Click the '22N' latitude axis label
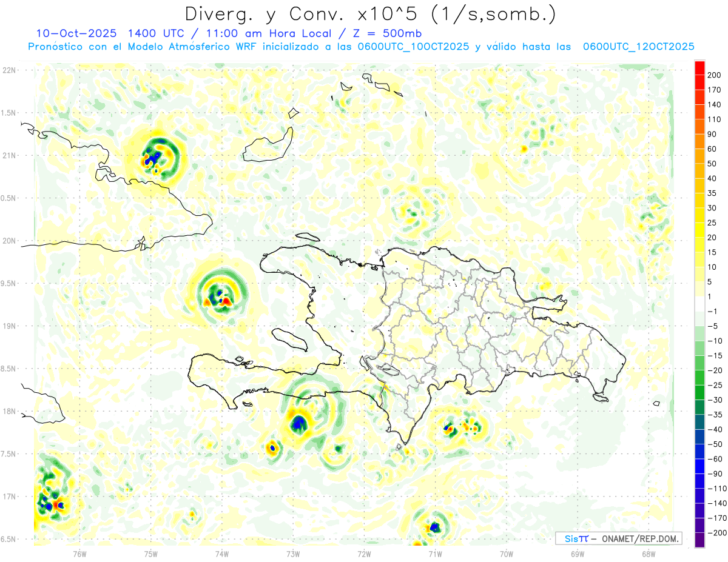The width and height of the screenshot is (728, 562). click(x=9, y=70)
